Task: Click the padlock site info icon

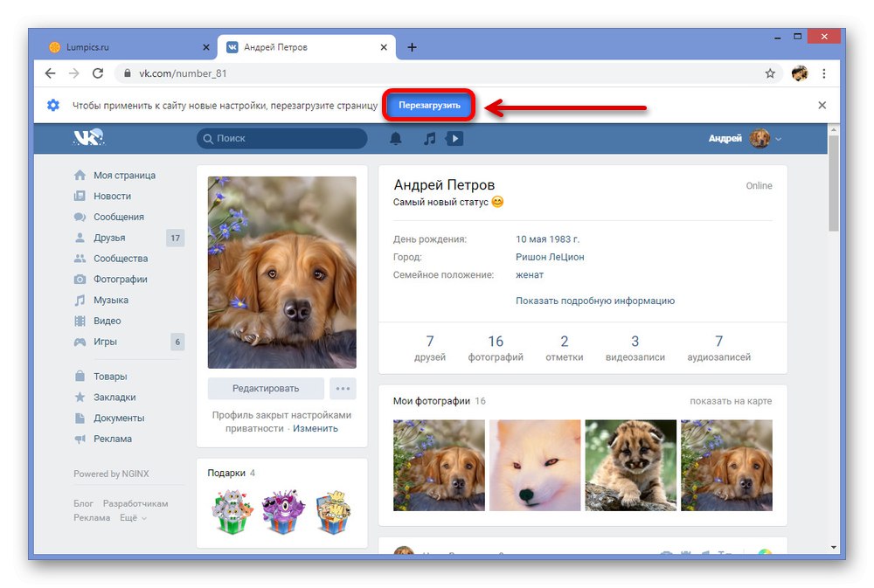Action: [x=127, y=73]
